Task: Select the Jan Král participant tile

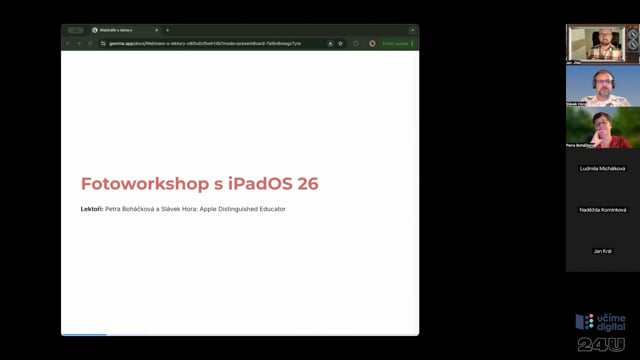Action: (602, 251)
